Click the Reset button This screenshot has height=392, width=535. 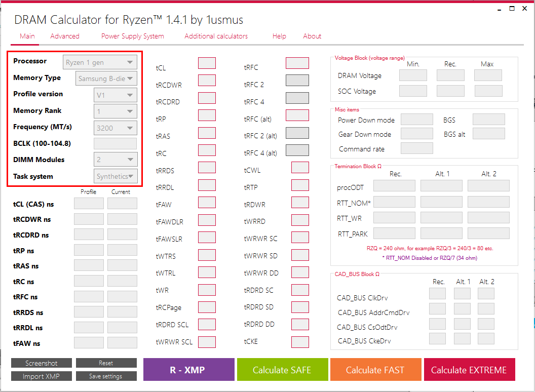106,363
